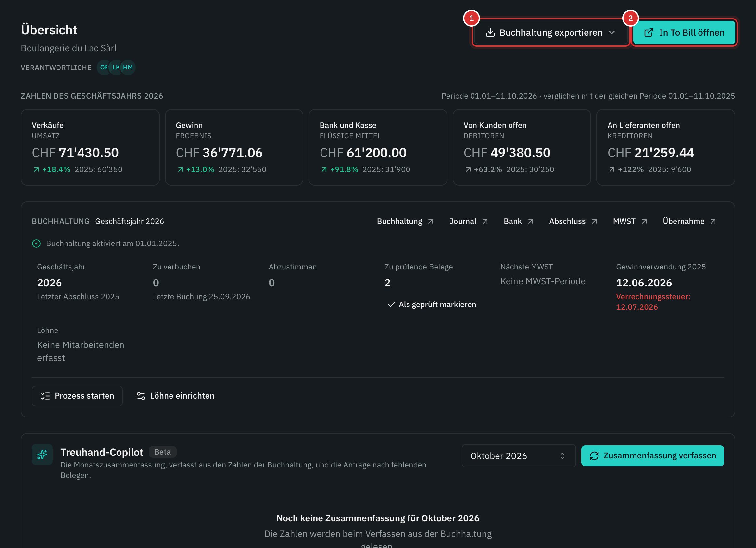The width and height of the screenshot is (756, 548).
Task: Click the Letzte Buchung 25.09.2026 text
Action: pyautogui.click(x=201, y=297)
